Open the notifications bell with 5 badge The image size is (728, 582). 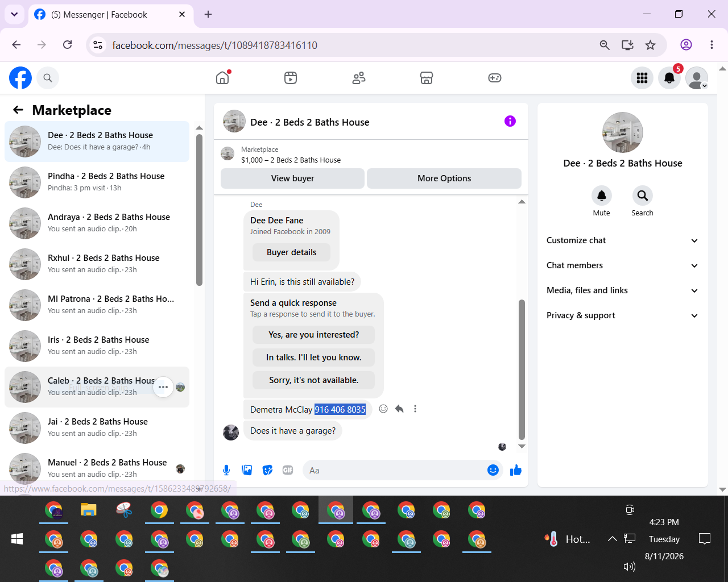669,78
